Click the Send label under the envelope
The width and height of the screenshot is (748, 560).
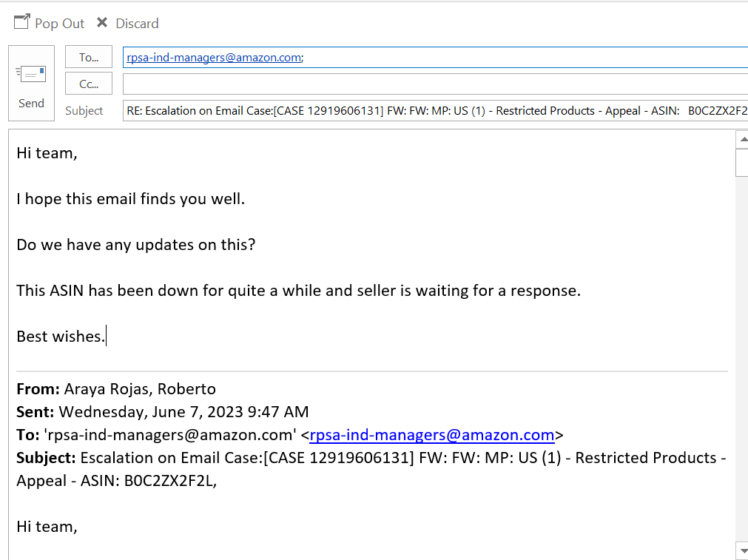[31, 103]
